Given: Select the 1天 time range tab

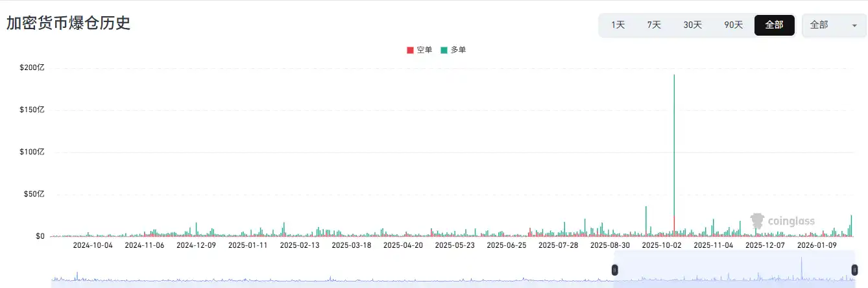Looking at the screenshot, I should [x=618, y=25].
